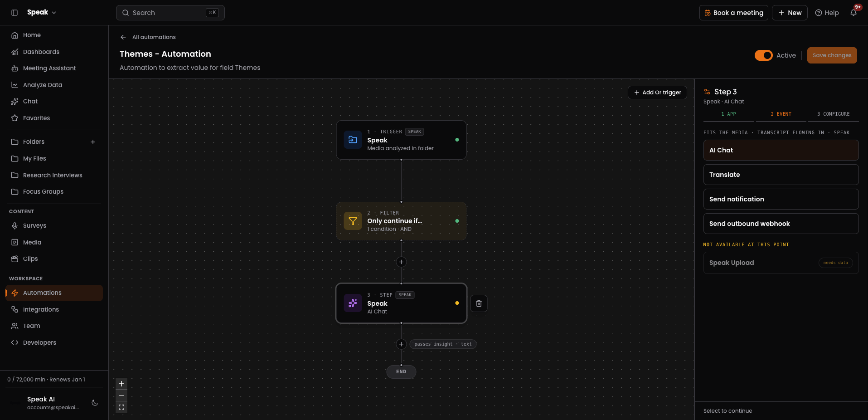This screenshot has height=420, width=868.
Task: Add a new folder with plus icon
Action: click(93, 142)
